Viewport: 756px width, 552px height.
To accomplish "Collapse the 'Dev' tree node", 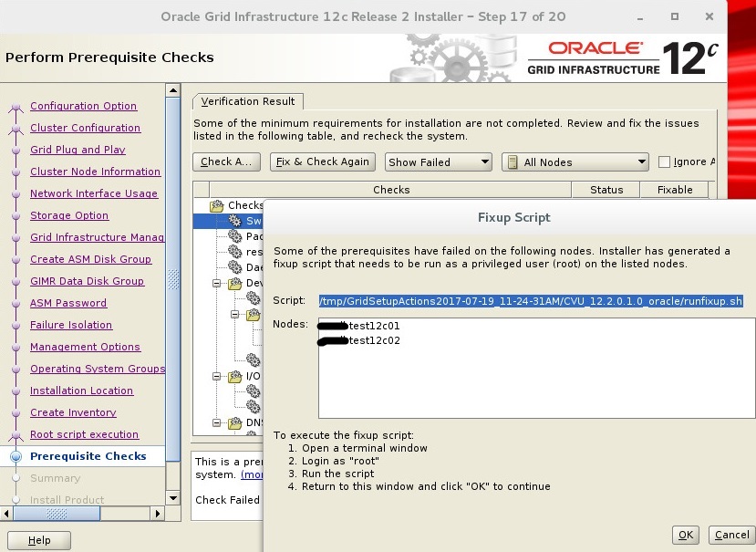I will pos(216,283).
